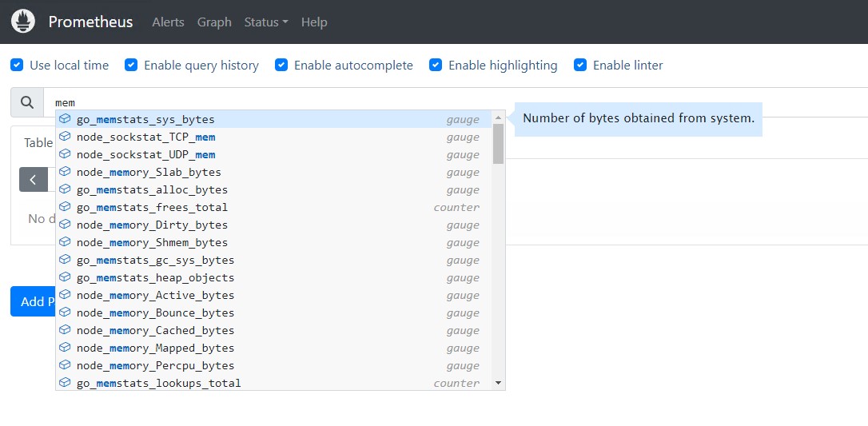Pick go_memstats_lookups_total counter metric
Screen dimensions: 868x426
274,383
